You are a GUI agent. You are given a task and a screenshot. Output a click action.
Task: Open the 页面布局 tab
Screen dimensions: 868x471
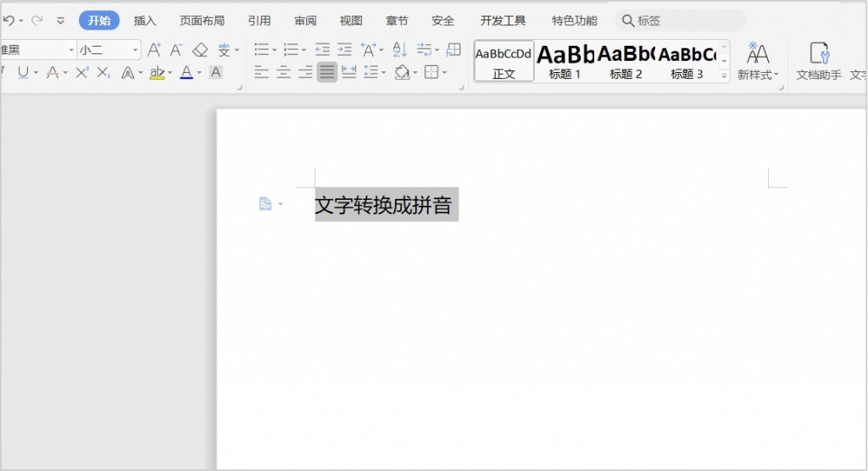202,20
